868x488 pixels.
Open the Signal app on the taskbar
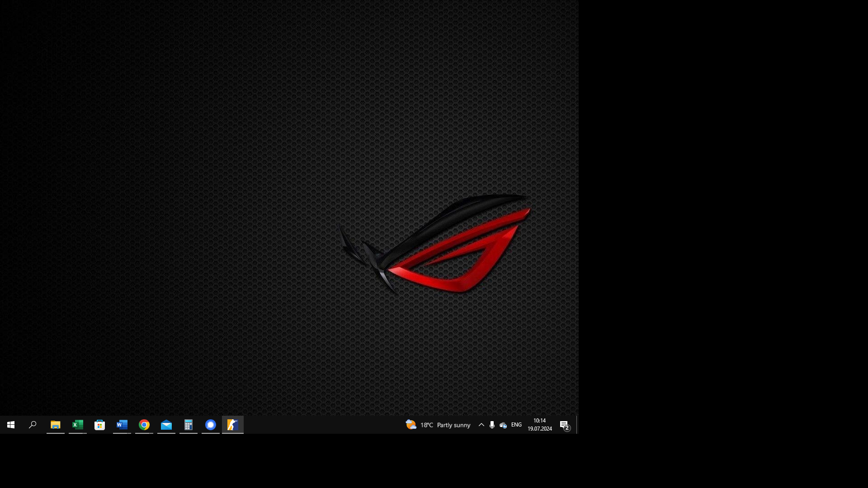coord(211,425)
